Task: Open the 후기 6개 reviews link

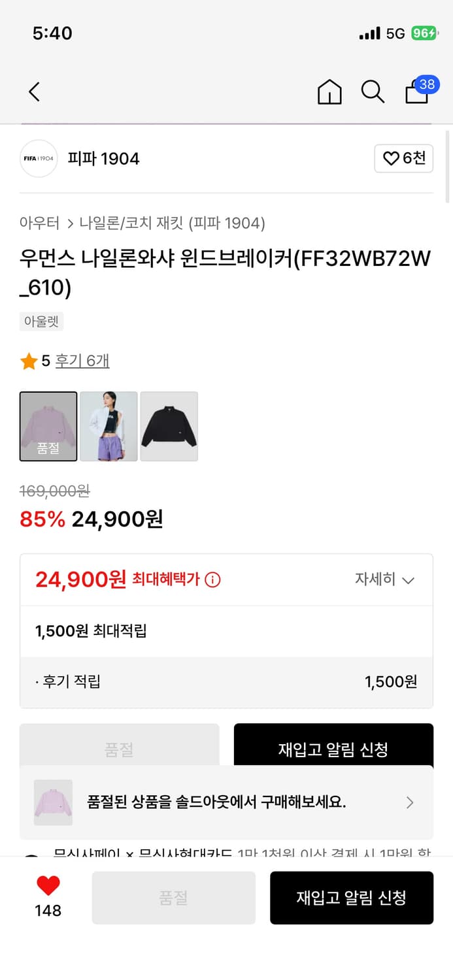Action: [x=81, y=360]
